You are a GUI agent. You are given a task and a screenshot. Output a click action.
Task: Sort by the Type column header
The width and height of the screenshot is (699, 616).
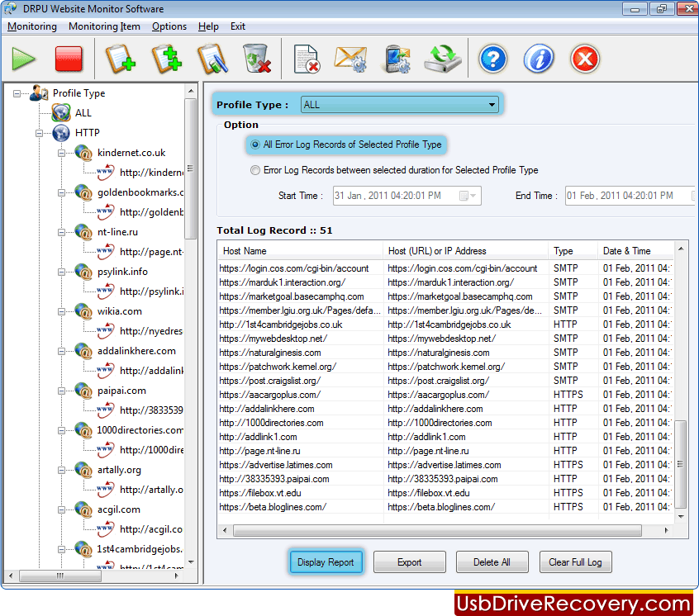pos(573,251)
